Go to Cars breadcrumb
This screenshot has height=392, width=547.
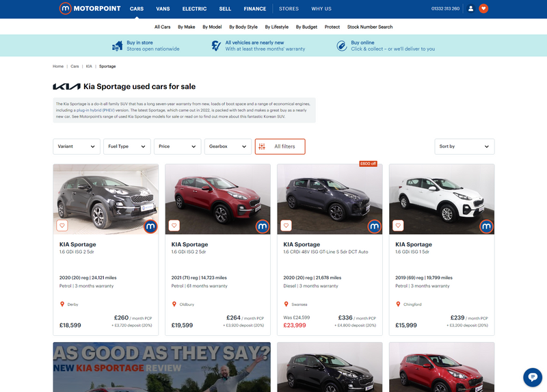coord(75,66)
